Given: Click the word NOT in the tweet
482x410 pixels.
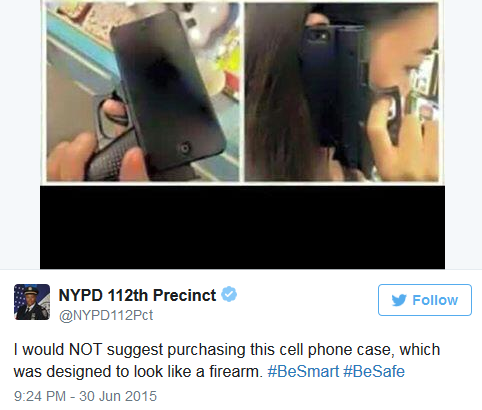Looking at the screenshot, I should [x=85, y=350].
